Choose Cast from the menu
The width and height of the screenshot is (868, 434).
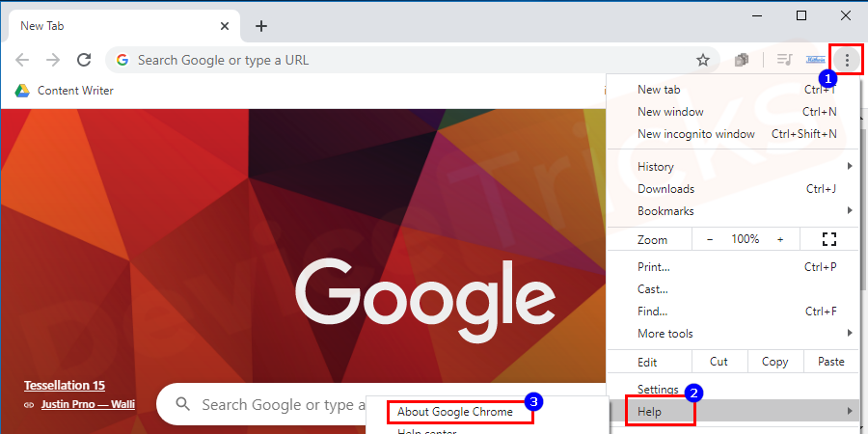[x=733, y=289]
